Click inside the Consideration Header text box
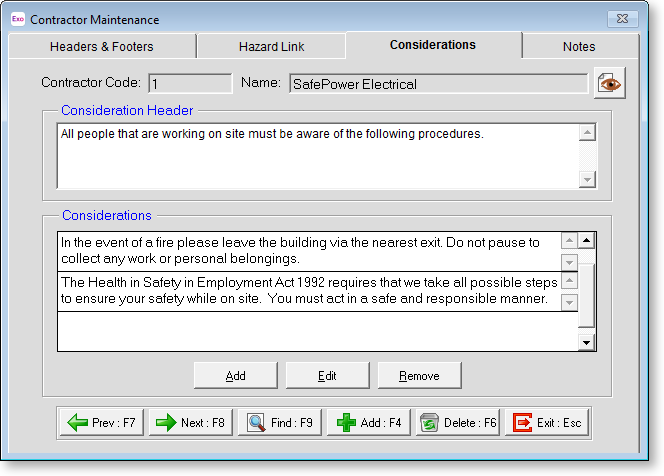 click(x=318, y=156)
